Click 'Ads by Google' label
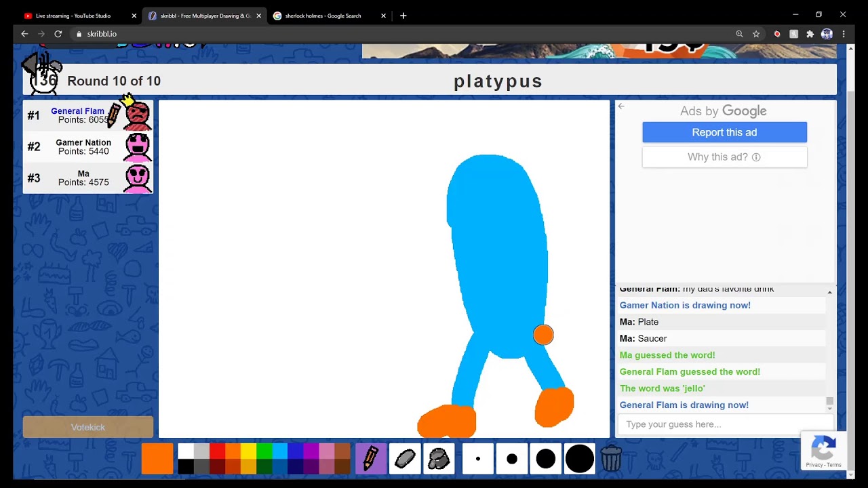Viewport: 868px width, 488px height. [x=724, y=111]
